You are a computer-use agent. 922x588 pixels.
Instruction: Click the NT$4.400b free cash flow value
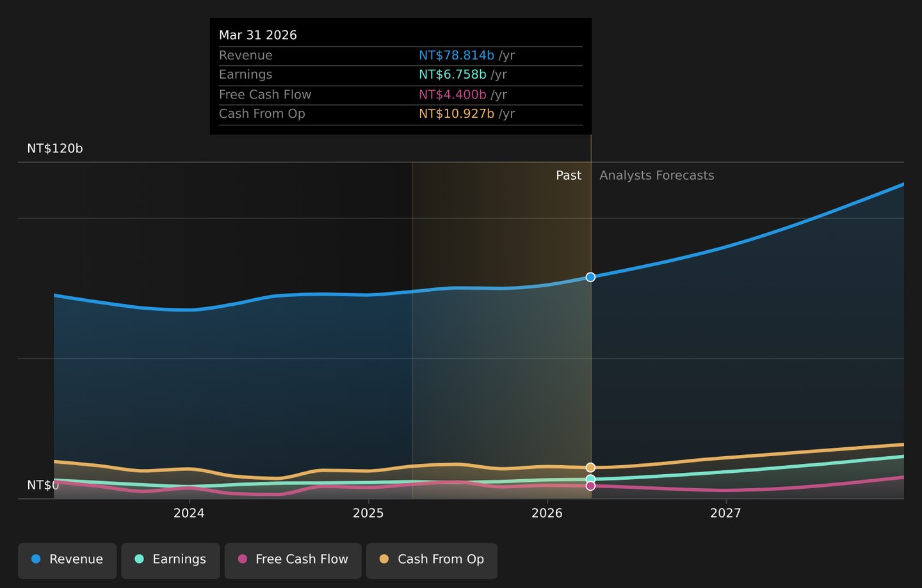(x=453, y=95)
